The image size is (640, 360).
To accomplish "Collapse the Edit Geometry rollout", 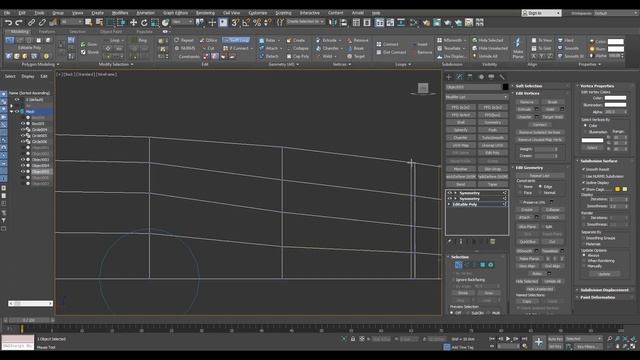I will [540, 168].
